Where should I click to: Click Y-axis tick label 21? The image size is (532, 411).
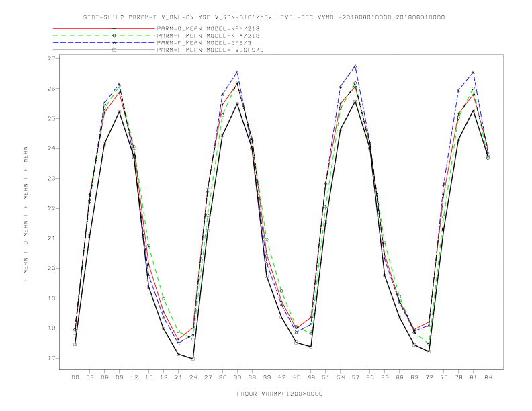click(x=52, y=238)
